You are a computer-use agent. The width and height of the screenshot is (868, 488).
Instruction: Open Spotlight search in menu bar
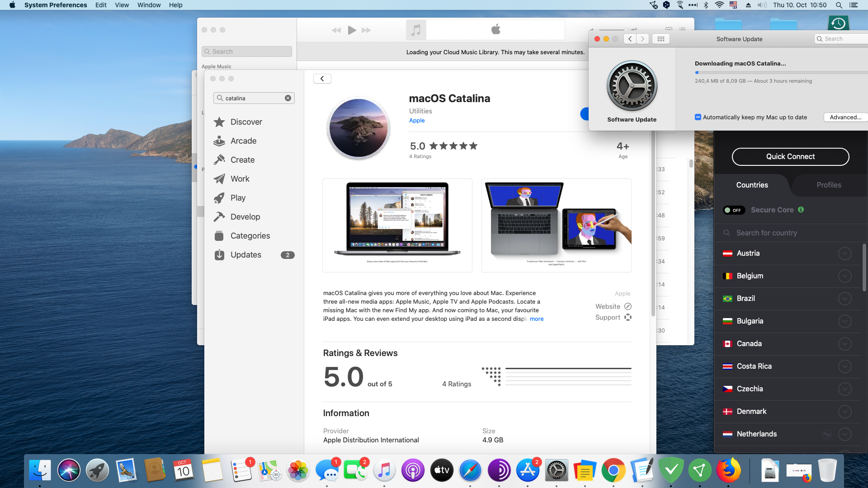839,5
